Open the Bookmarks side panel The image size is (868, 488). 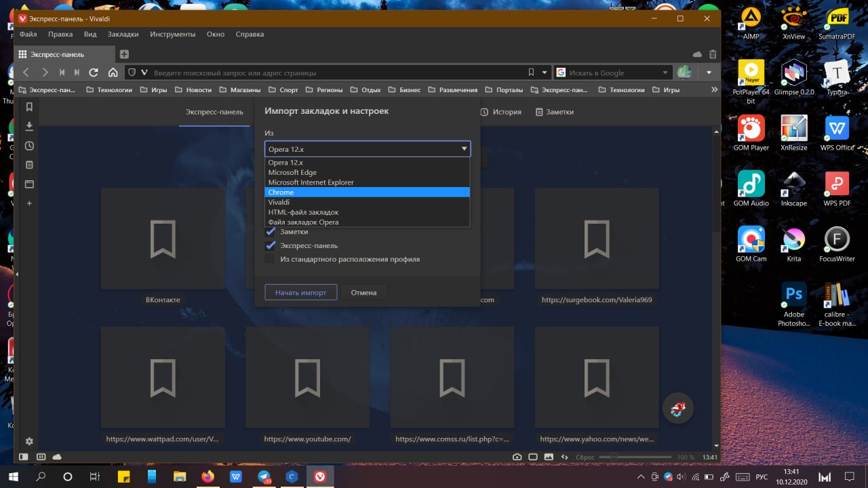click(29, 107)
